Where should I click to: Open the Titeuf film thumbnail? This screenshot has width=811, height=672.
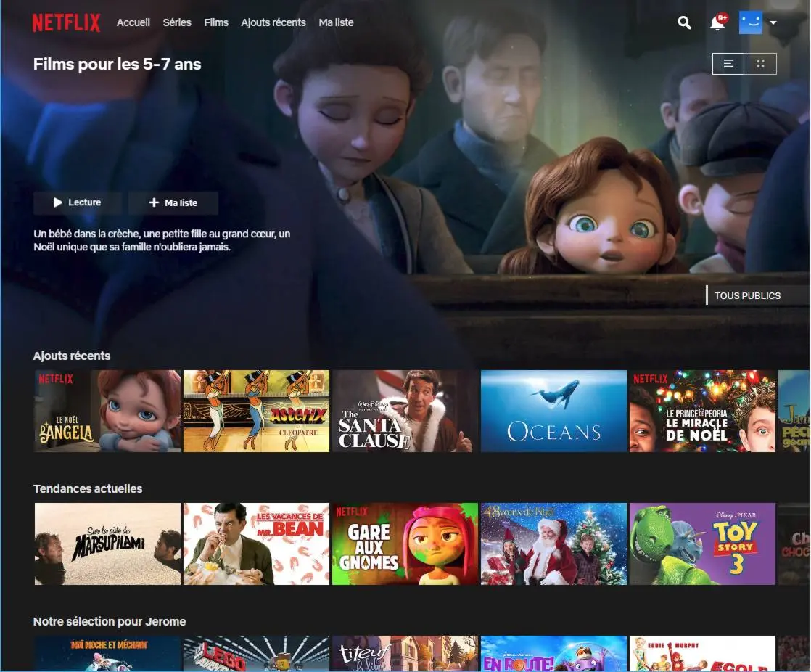(405, 653)
